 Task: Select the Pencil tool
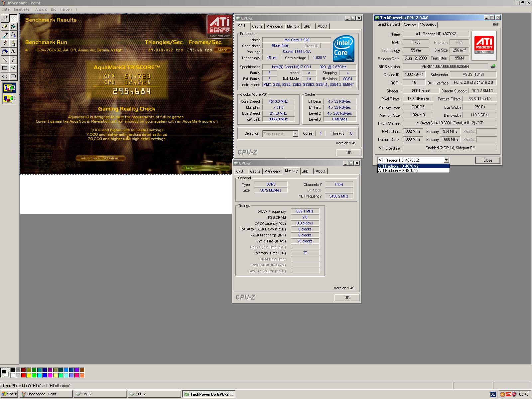pos(5,43)
